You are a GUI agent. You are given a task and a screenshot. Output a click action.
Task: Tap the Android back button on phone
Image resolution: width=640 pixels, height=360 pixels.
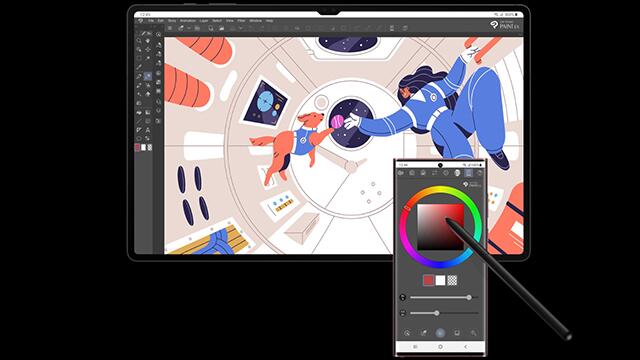click(x=466, y=347)
